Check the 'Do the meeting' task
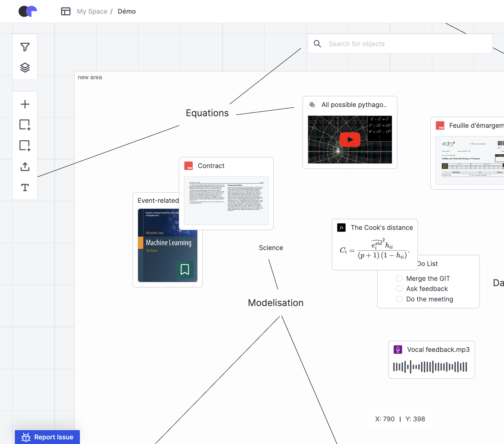This screenshot has height=444, width=504. pyautogui.click(x=399, y=299)
